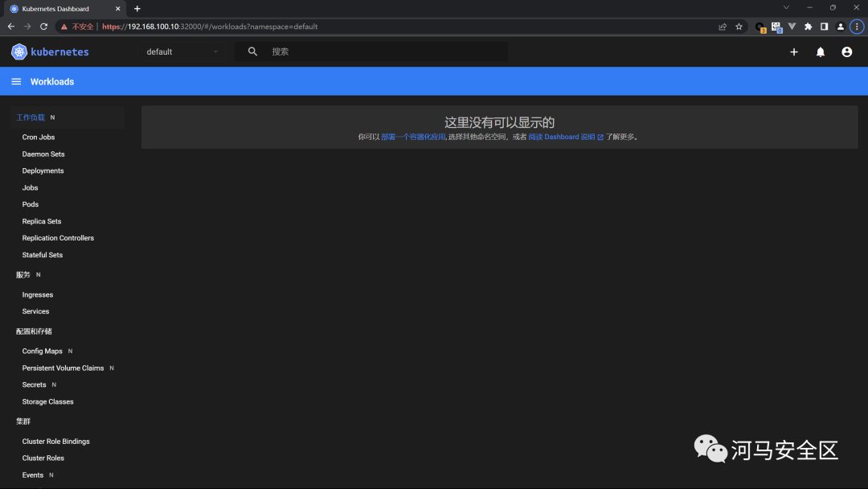Open the namespace dropdown showing default
The height and width of the screenshot is (489, 868).
click(181, 51)
